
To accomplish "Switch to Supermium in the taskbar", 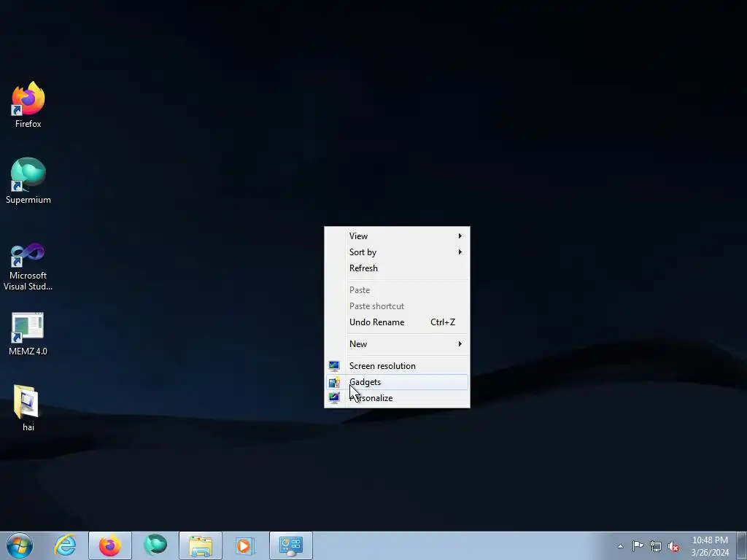I will click(155, 545).
